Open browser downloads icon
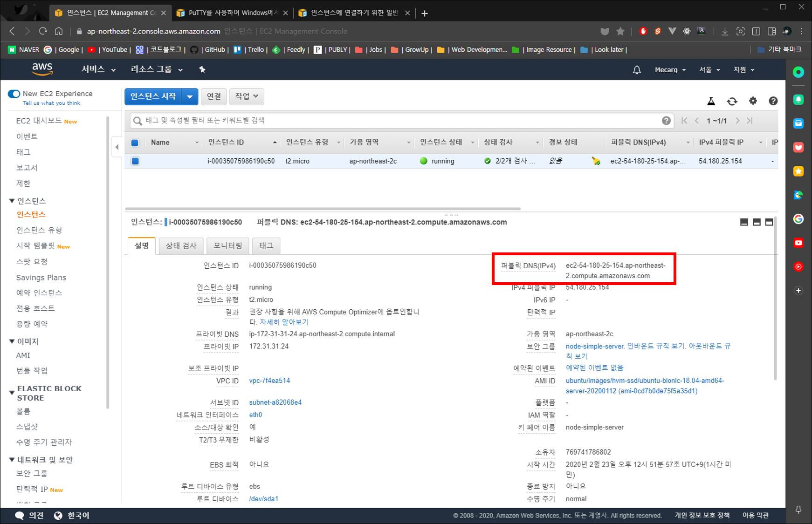The width and height of the screenshot is (812, 524). click(725, 31)
